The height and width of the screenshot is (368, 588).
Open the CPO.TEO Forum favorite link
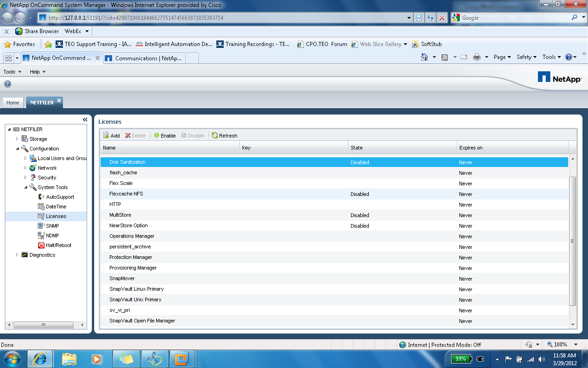(x=322, y=44)
